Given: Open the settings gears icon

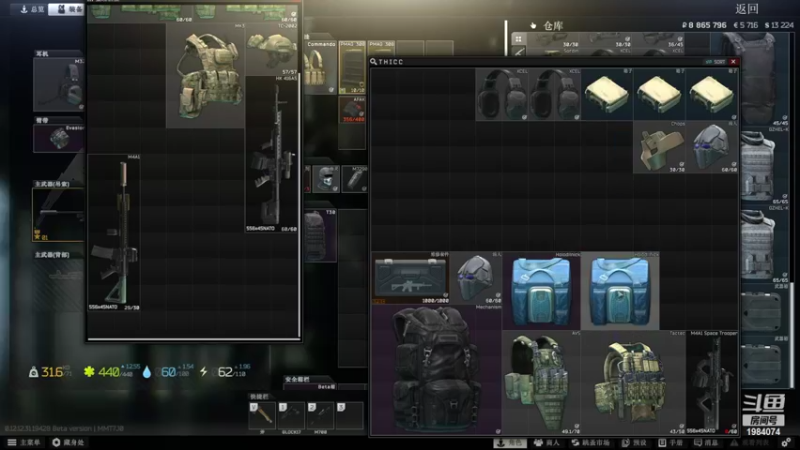Looking at the screenshot, I should click(787, 442).
